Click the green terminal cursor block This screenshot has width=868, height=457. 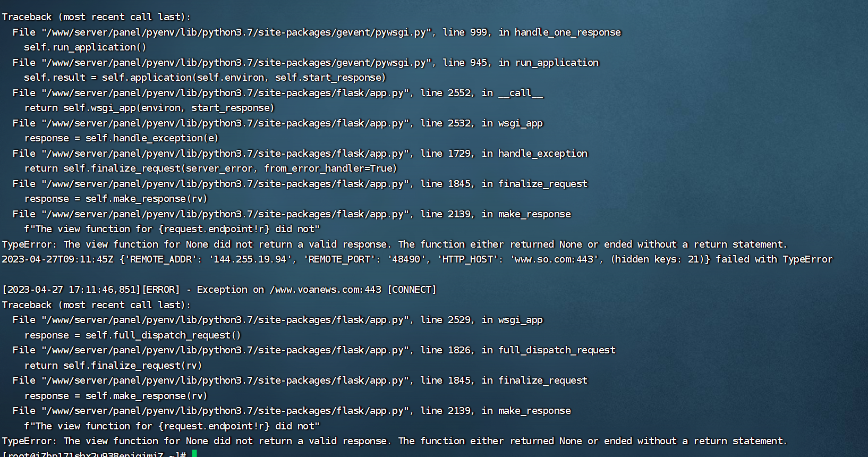coord(194,453)
